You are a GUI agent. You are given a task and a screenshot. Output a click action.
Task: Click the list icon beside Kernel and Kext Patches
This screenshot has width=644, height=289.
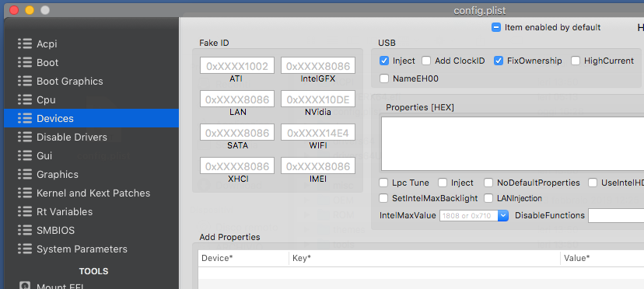(25, 193)
